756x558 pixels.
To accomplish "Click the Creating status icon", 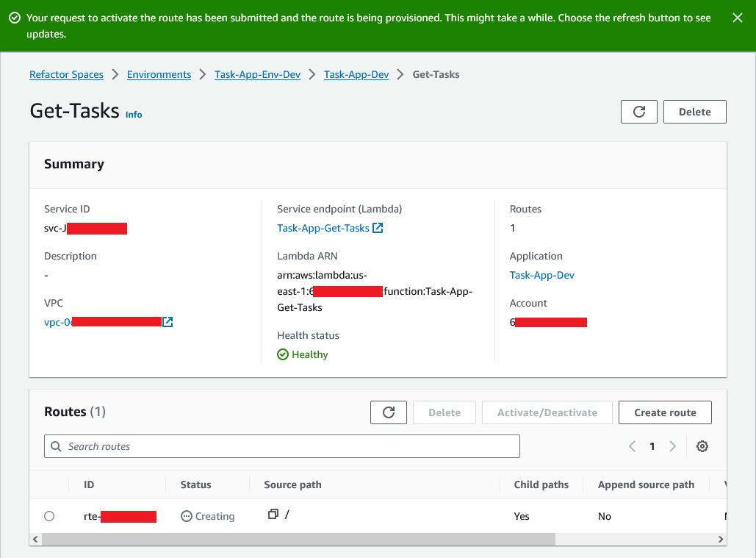I will [186, 516].
